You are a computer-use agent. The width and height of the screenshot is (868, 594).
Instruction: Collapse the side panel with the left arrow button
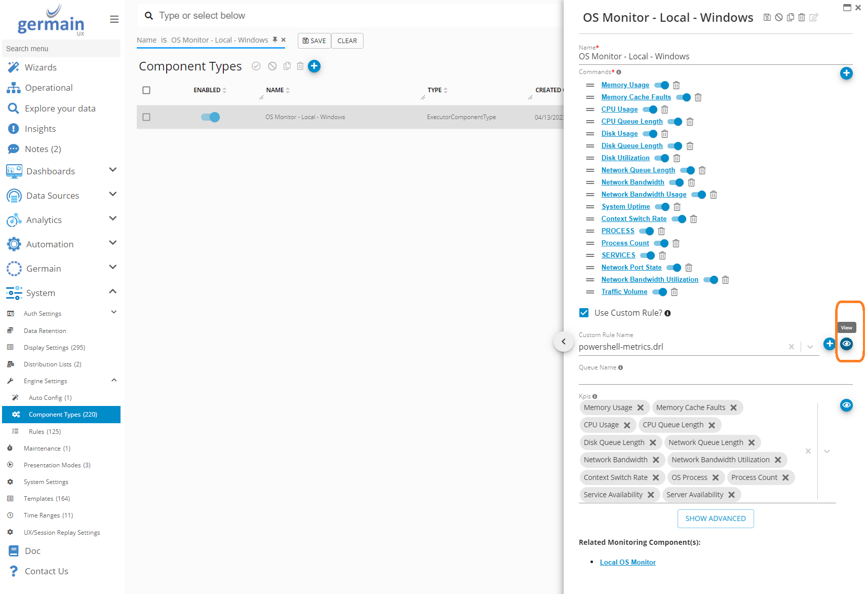tap(563, 342)
